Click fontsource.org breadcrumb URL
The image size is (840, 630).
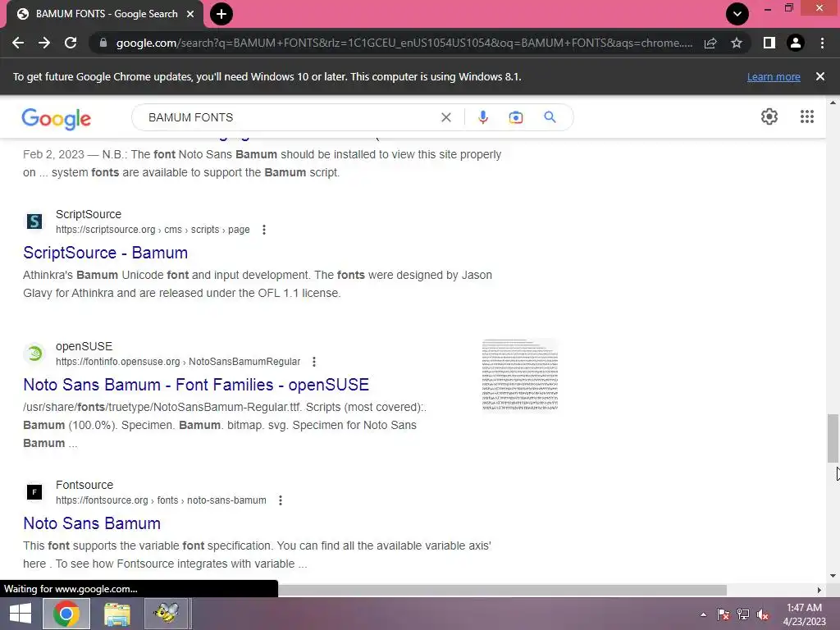(161, 501)
